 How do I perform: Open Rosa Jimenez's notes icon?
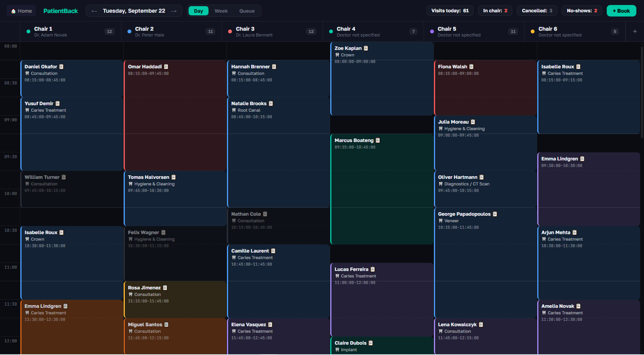point(165,288)
